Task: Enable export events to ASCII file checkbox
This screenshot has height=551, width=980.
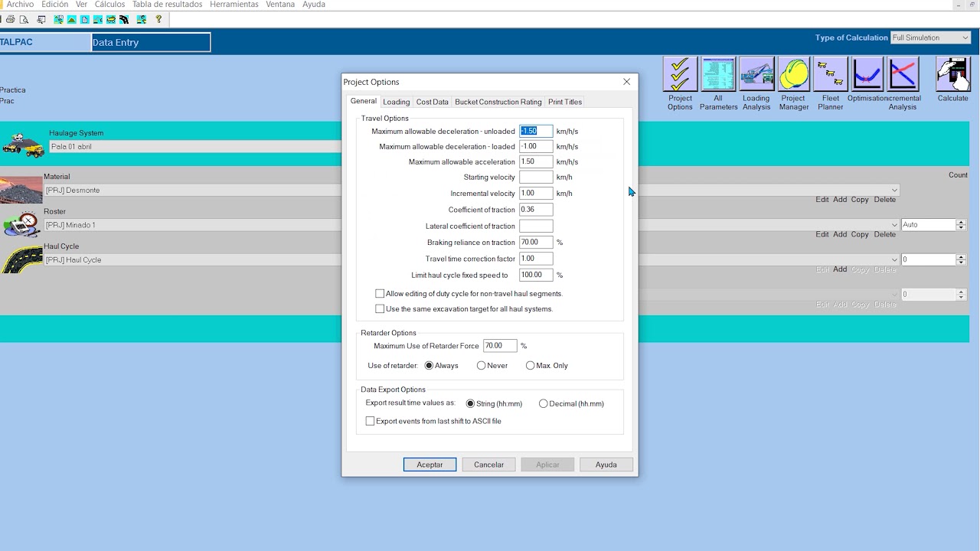Action: click(x=370, y=421)
